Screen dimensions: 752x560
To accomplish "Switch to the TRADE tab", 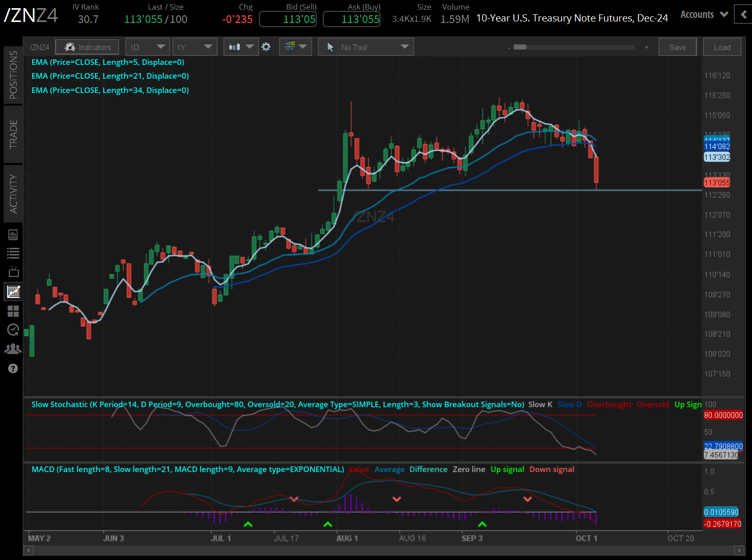I will tap(13, 134).
